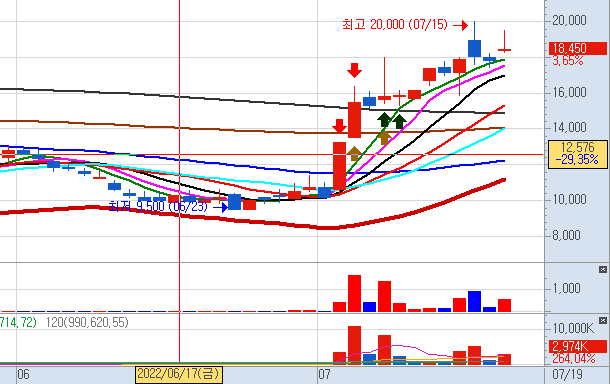Click the 07 month marker on time axis
Image resolution: width=610 pixels, height=384 pixels.
click(x=324, y=375)
